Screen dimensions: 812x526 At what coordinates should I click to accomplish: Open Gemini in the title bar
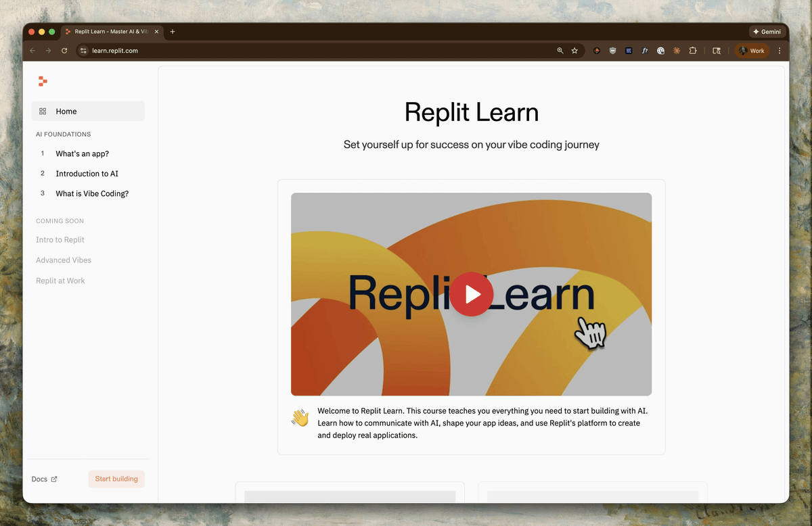[767, 32]
